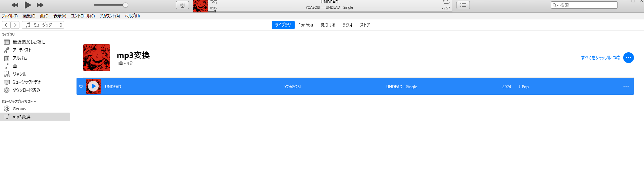Adjust the volume slider knob
The height and width of the screenshot is (189, 644).
125,5
